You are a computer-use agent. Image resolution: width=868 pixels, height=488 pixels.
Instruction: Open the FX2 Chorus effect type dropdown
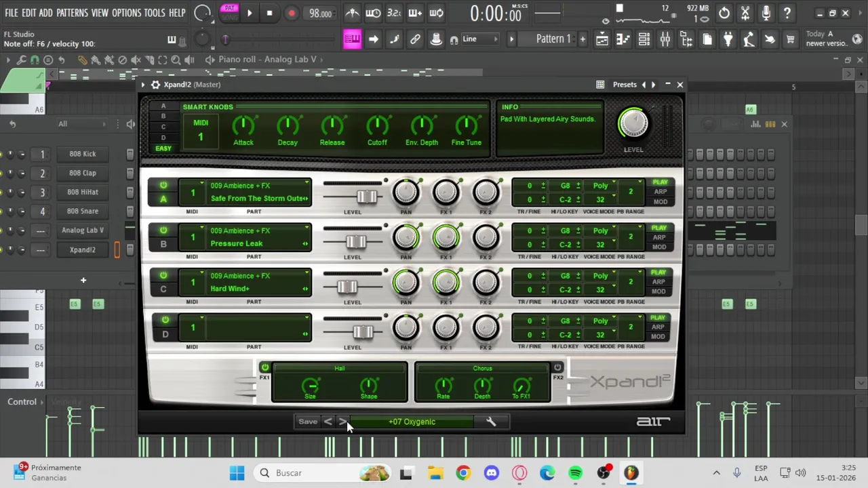click(x=482, y=369)
